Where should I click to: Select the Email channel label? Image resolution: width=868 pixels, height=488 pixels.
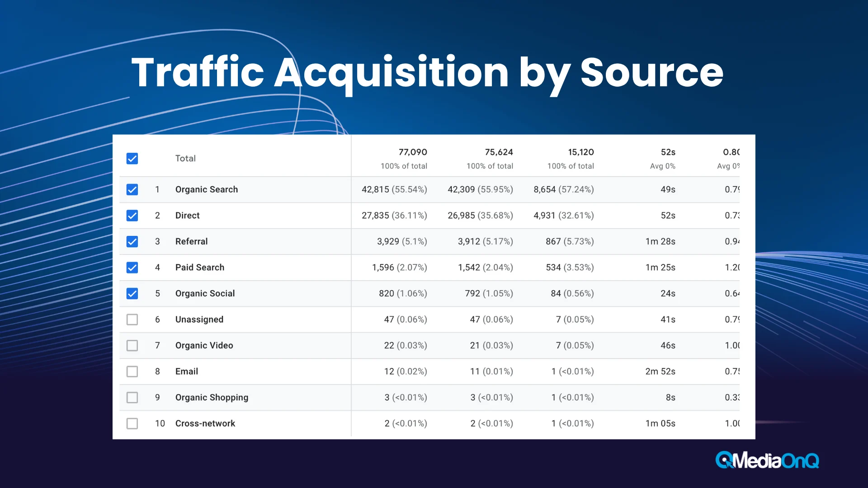pyautogui.click(x=186, y=371)
